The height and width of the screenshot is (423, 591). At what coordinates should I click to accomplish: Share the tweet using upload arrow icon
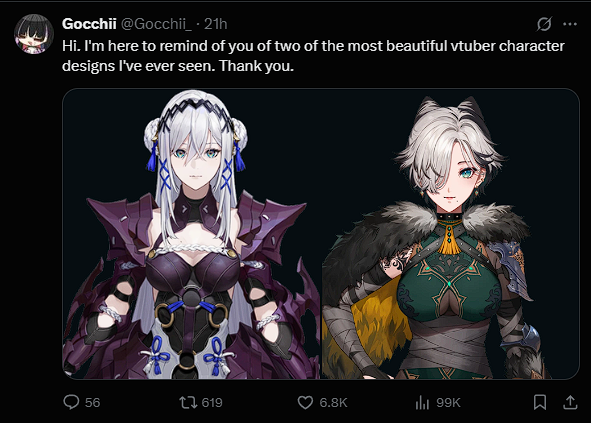(x=570, y=402)
